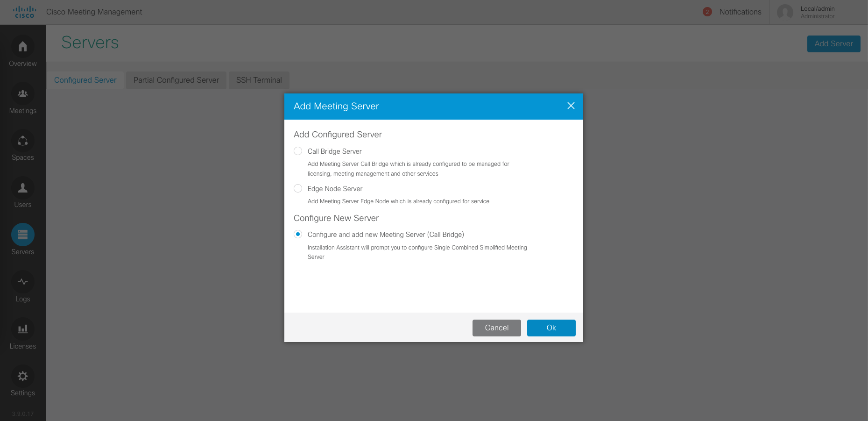This screenshot has width=868, height=421.
Task: Click the Cisco logo
Action: 24,12
